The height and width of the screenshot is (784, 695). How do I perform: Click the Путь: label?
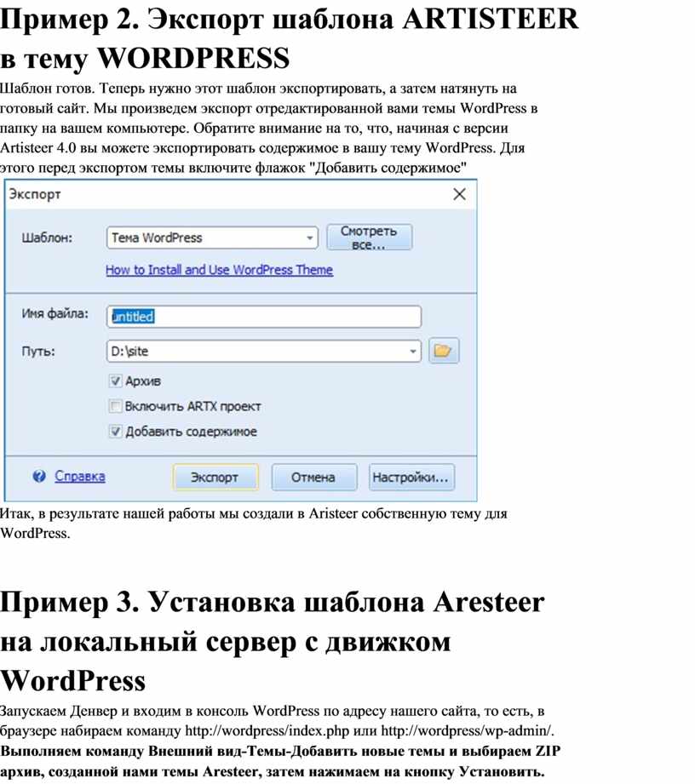click(38, 351)
